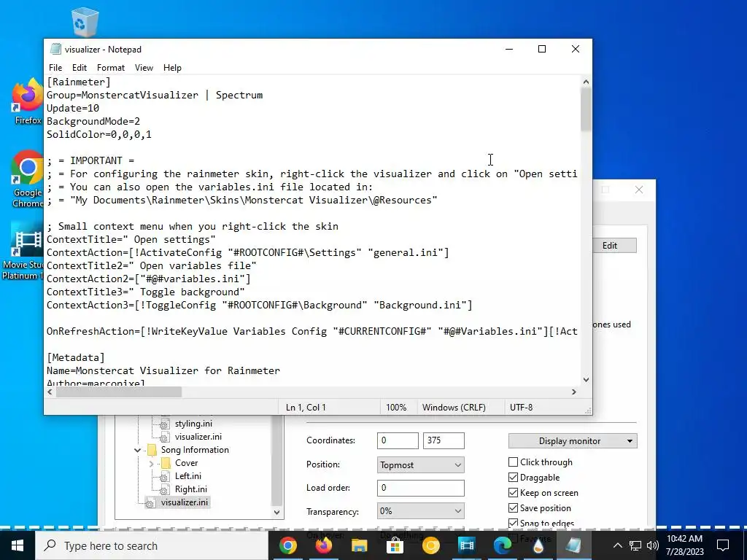
Task: Enable the Click through checkbox
Action: 513,462
